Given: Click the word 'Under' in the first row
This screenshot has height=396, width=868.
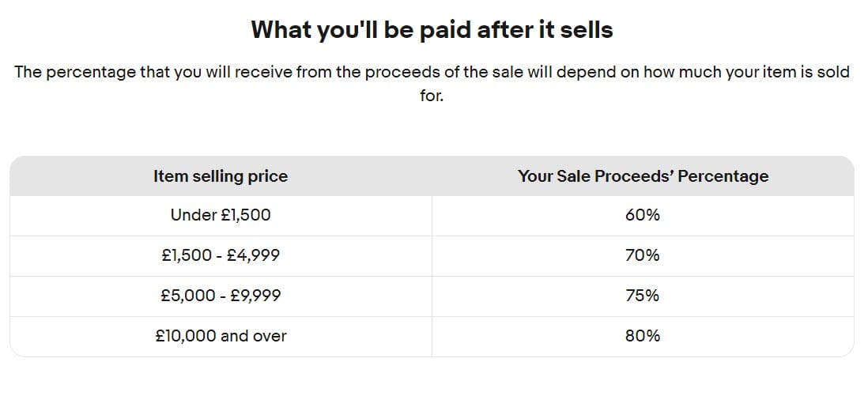Looking at the screenshot, I should click(x=189, y=215).
